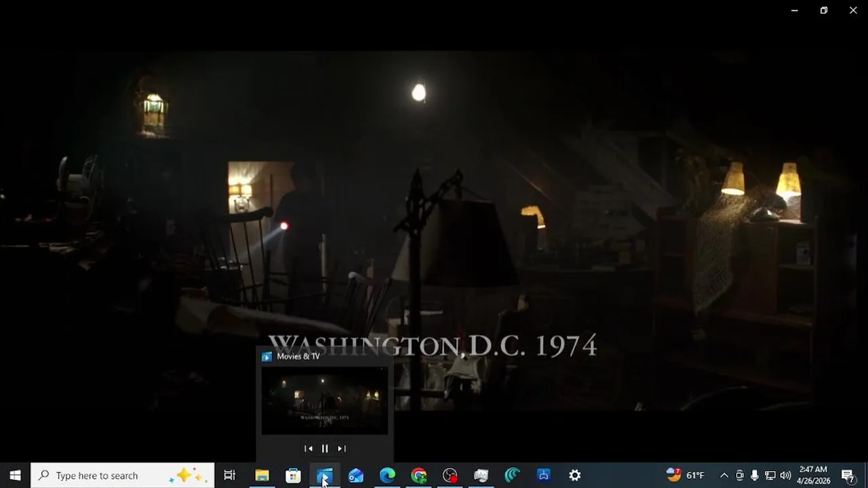
Task: Open the weather widget showing 61°F
Action: click(x=686, y=475)
